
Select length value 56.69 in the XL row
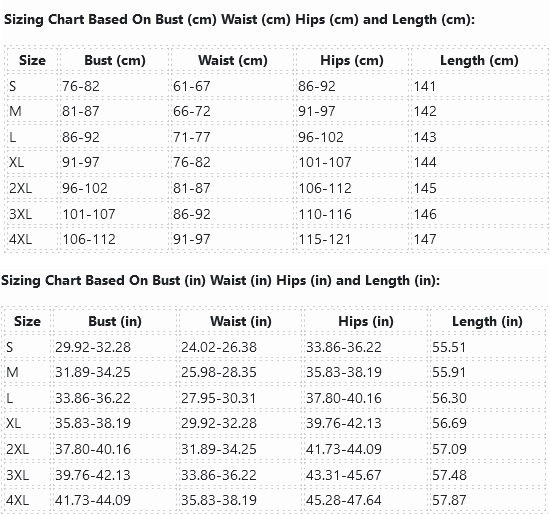coord(449,423)
